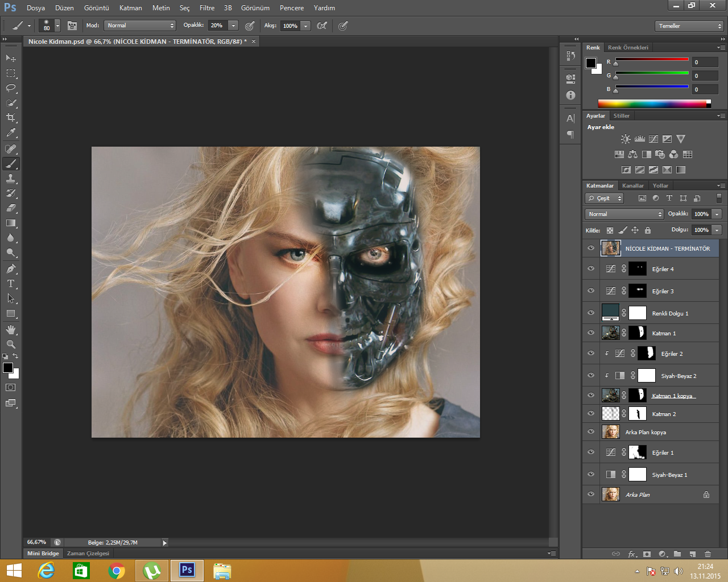The image size is (728, 582).
Task: Open the Filtre menu
Action: pos(207,8)
